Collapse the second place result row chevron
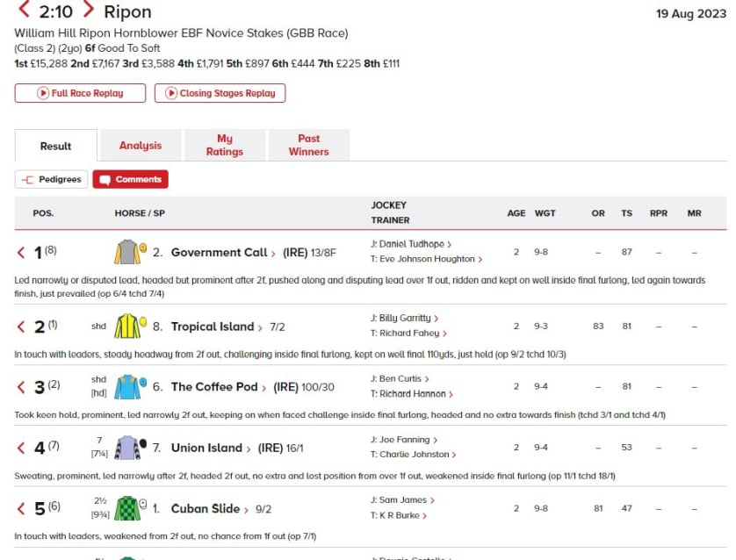736x560 pixels. click(22, 327)
